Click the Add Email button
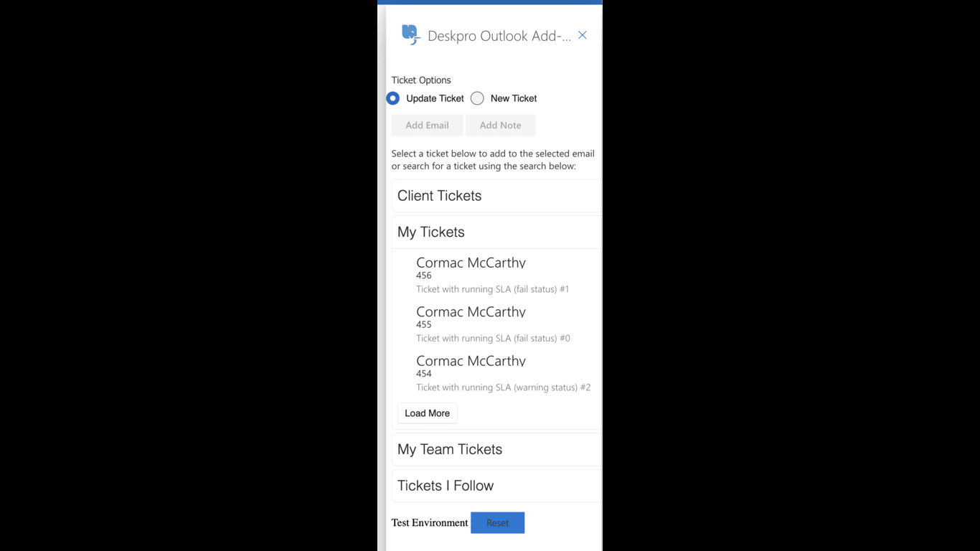Image resolution: width=980 pixels, height=551 pixels. (427, 125)
